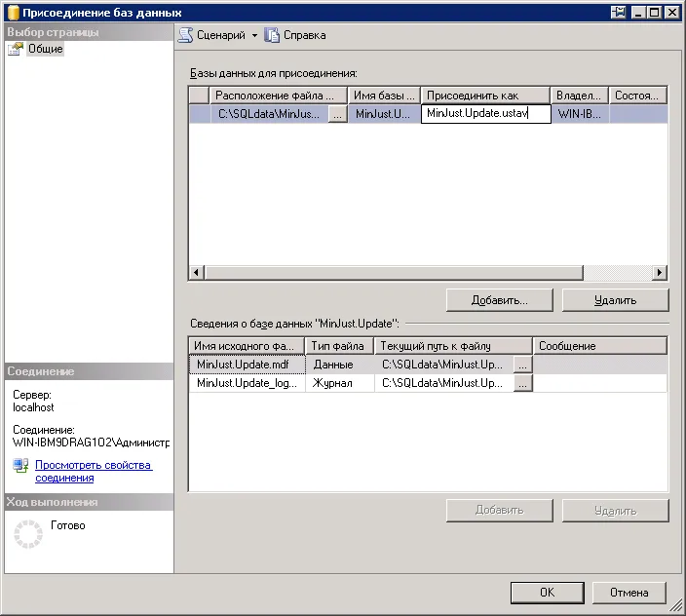This screenshot has height=616, width=686.
Task: Open Просмотреть свойства соединения link
Action: 94,471
